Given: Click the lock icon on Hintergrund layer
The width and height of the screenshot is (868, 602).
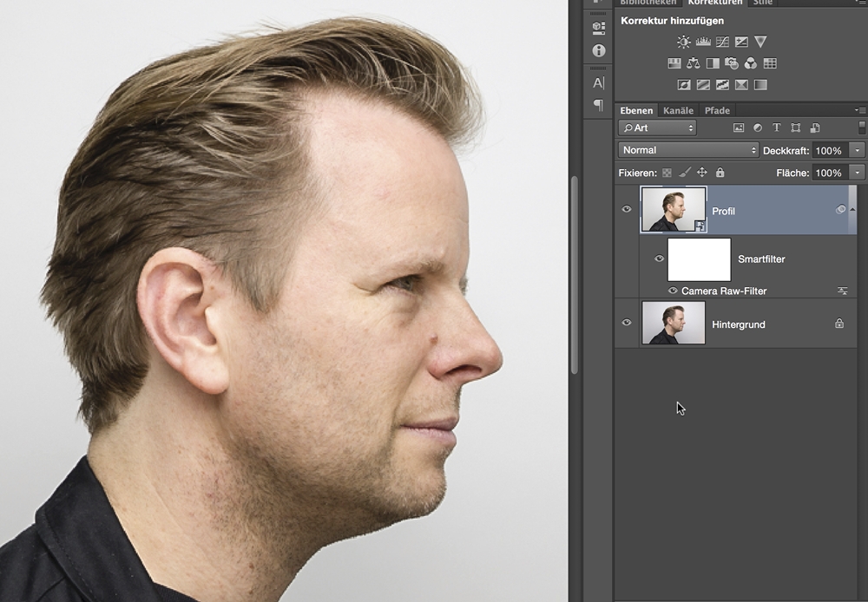Looking at the screenshot, I should coord(839,324).
